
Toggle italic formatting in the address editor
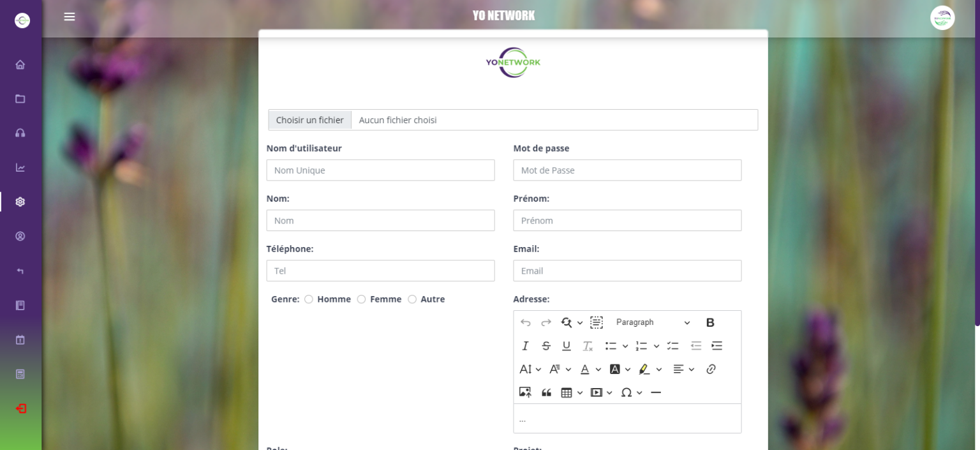click(x=525, y=346)
